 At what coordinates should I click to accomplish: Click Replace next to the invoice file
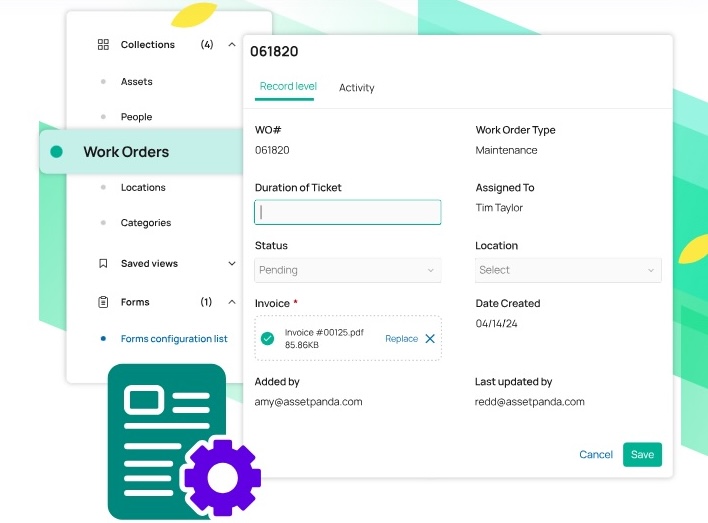401,339
